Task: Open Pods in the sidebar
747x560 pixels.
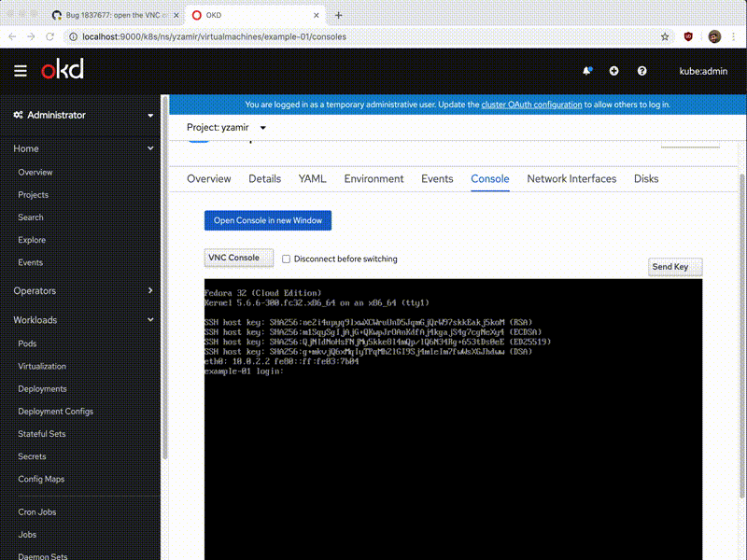Action: tap(27, 343)
